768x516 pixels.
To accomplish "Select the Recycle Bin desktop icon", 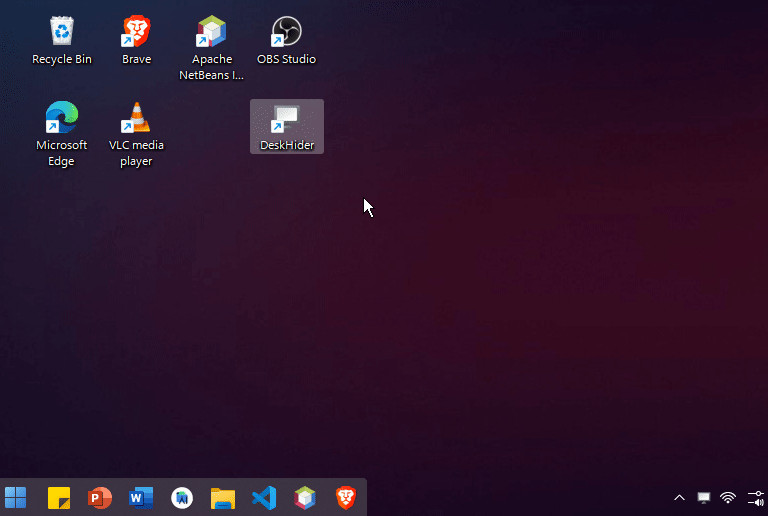I will pos(62,41).
